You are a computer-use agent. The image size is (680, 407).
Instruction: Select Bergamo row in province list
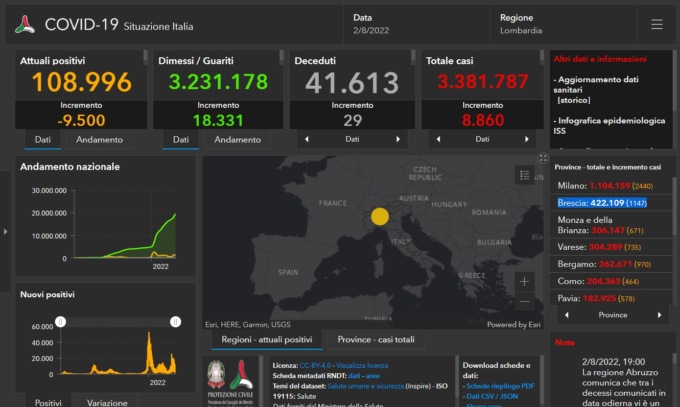pos(611,264)
